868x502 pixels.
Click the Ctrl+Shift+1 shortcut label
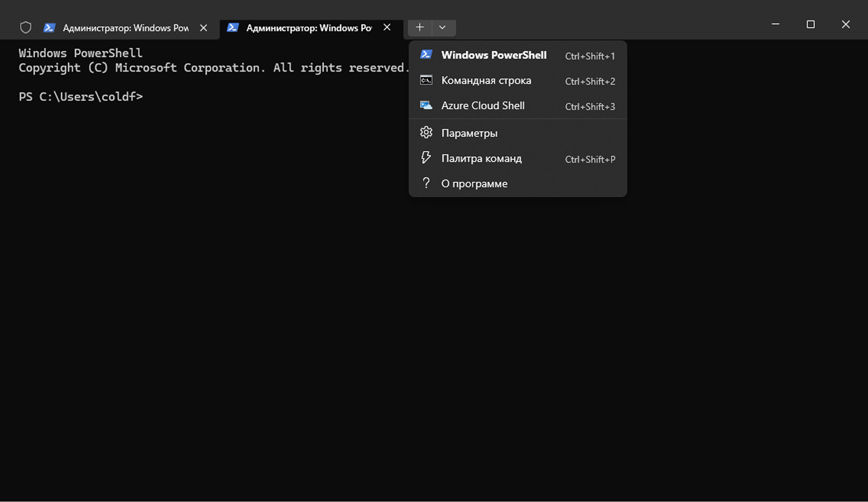590,56
